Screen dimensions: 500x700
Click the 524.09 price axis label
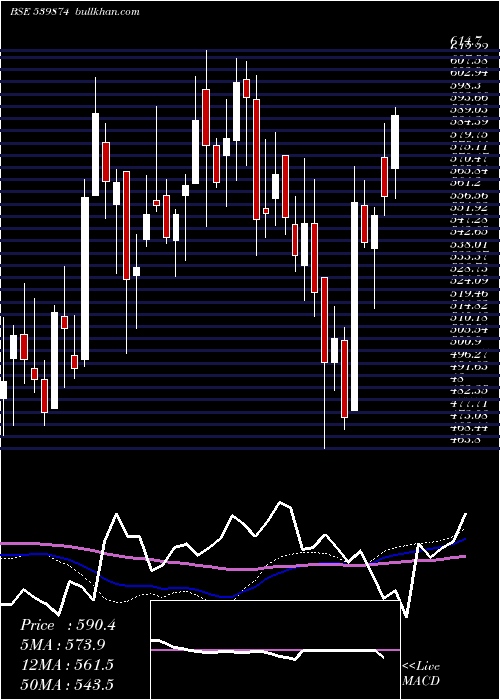point(468,282)
